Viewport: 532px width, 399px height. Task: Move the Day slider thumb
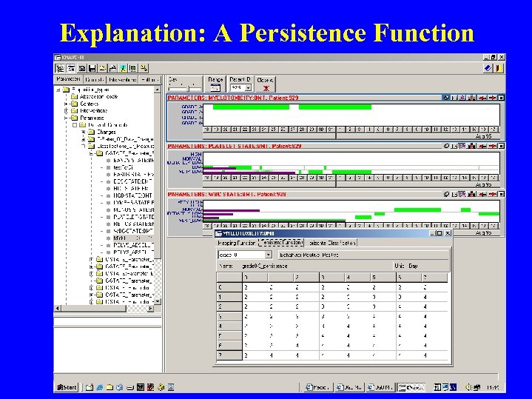pos(188,89)
